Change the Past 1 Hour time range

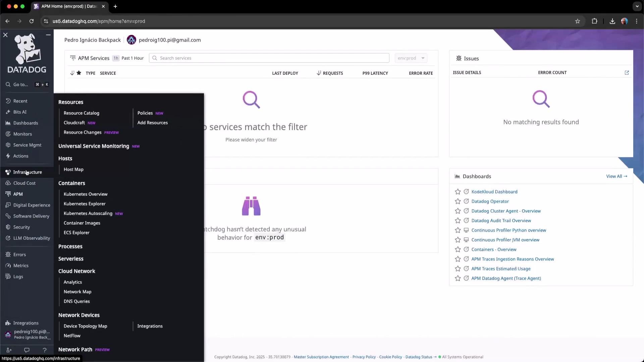pyautogui.click(x=128, y=58)
